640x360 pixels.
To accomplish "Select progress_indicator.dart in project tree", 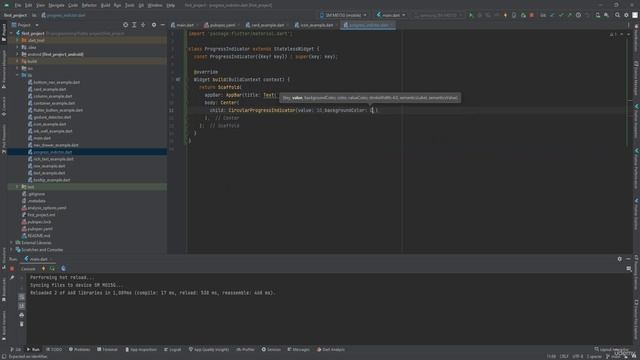I will 53,152.
